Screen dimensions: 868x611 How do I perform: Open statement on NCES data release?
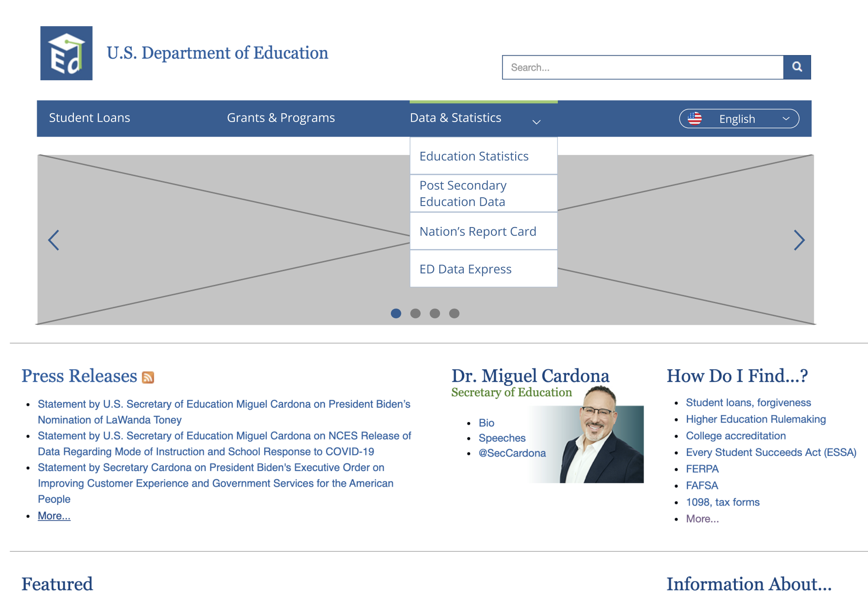(x=224, y=444)
